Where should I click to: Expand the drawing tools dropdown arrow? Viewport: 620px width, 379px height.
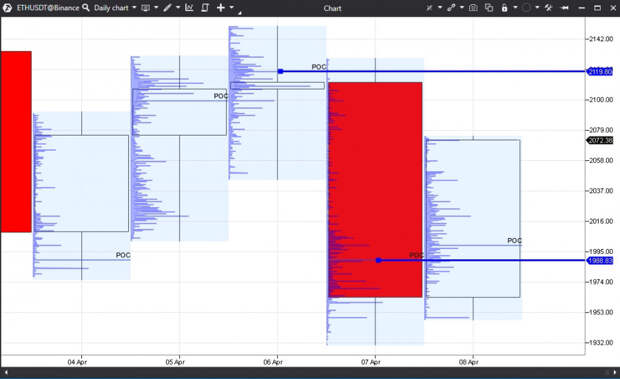(x=178, y=8)
